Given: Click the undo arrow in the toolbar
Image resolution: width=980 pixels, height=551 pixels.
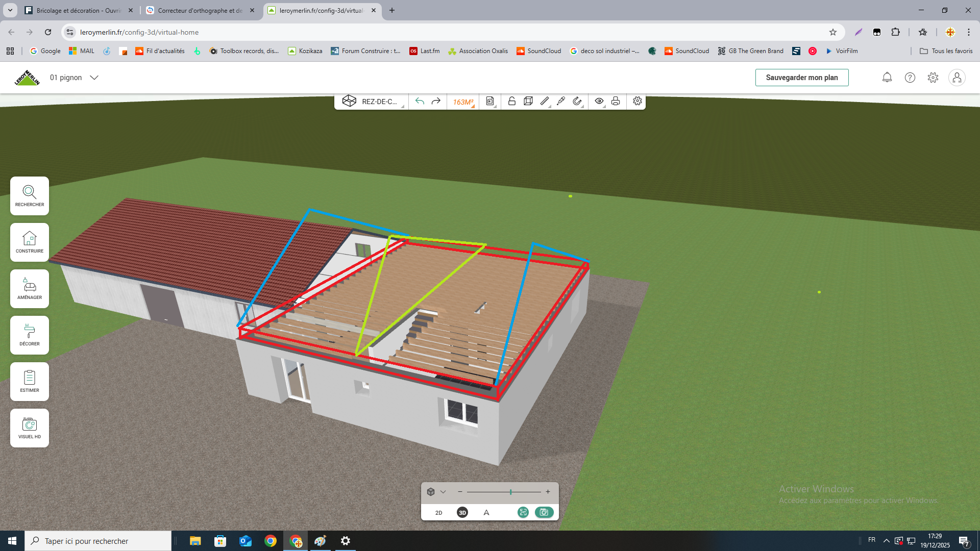Looking at the screenshot, I should click(x=420, y=102).
